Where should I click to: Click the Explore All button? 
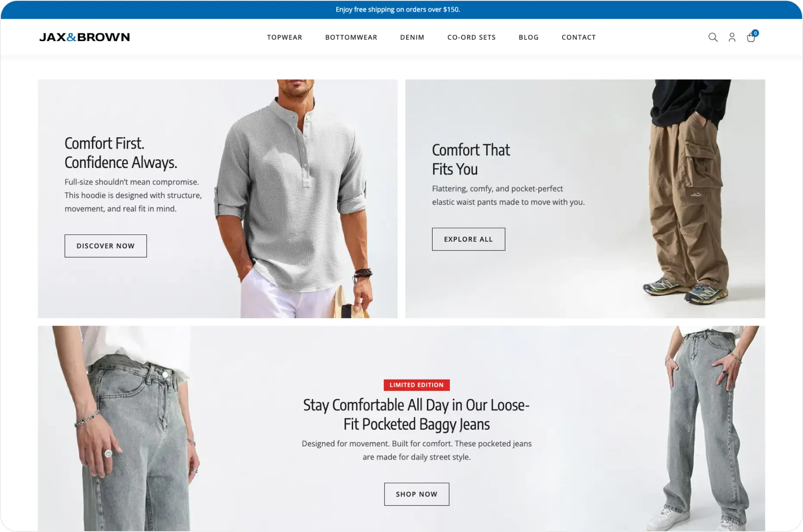click(468, 239)
